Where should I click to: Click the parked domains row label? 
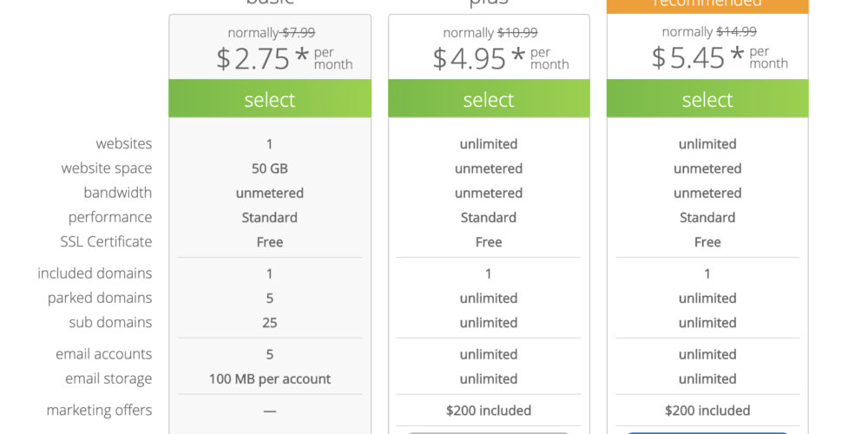pos(100,298)
